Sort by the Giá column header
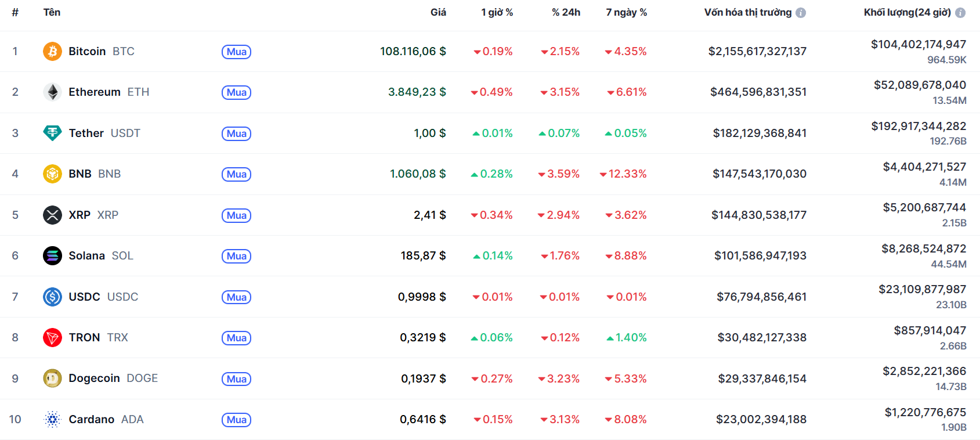Screen dimensions: 980x440 (x=438, y=12)
